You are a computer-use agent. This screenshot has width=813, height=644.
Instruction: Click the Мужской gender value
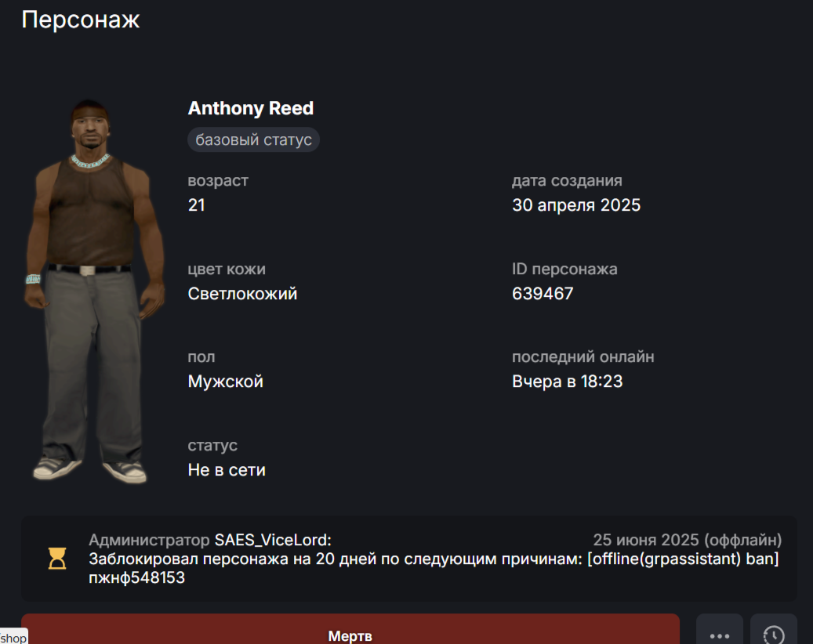[225, 382]
